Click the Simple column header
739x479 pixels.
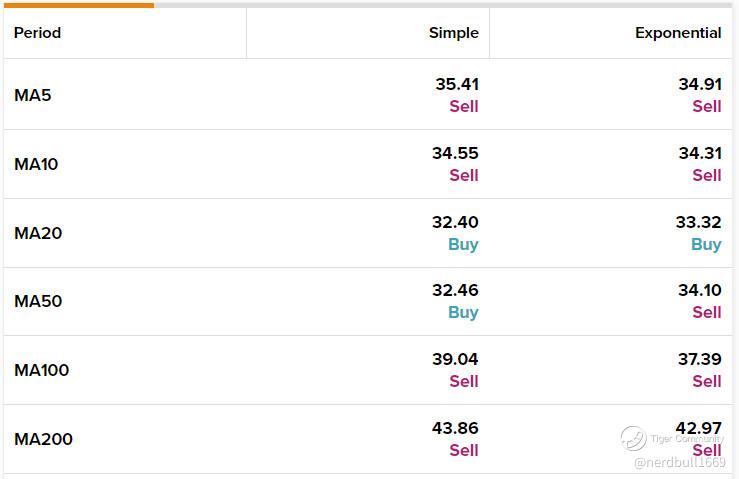click(x=453, y=33)
